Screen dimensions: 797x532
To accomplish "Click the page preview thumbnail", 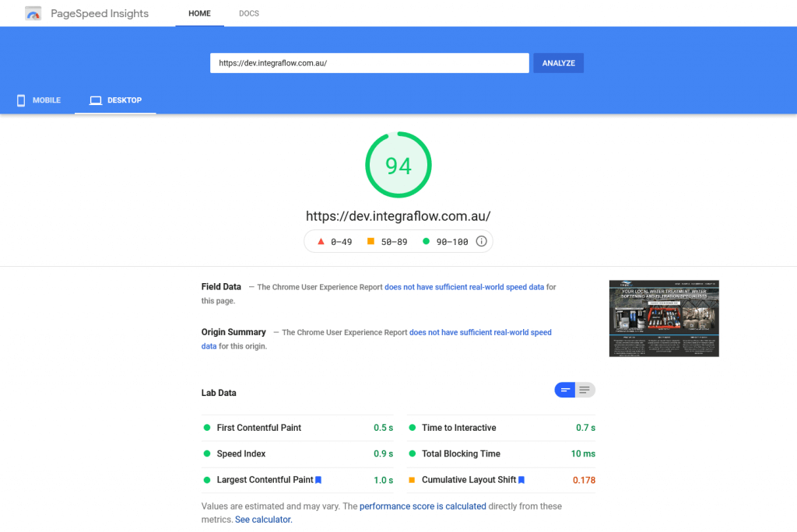I will coord(664,318).
